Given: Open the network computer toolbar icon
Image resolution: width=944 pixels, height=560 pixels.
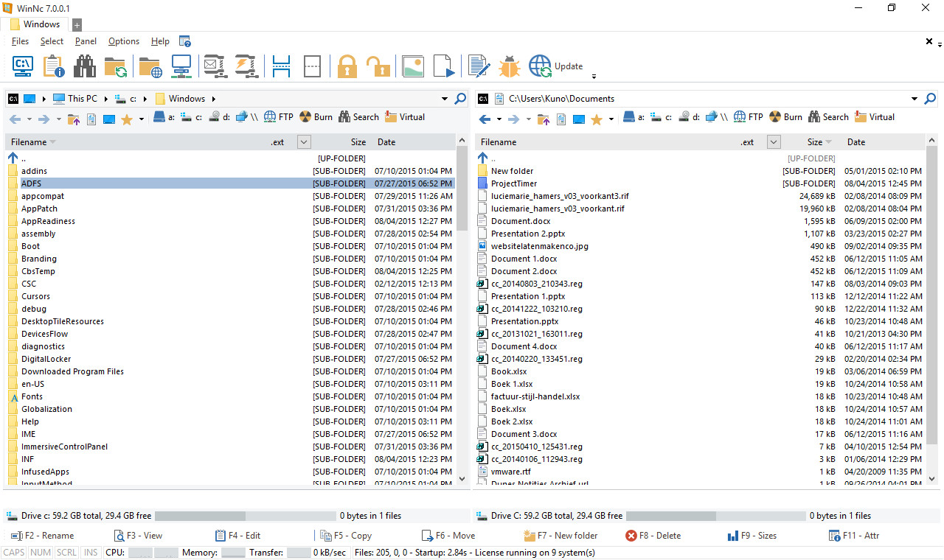Looking at the screenshot, I should pos(181,66).
